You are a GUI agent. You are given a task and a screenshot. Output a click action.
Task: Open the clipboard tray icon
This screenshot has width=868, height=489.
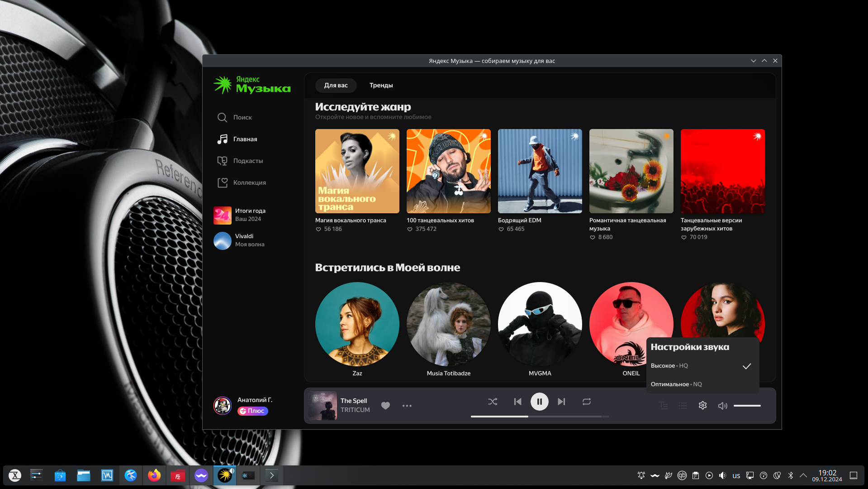(x=696, y=475)
